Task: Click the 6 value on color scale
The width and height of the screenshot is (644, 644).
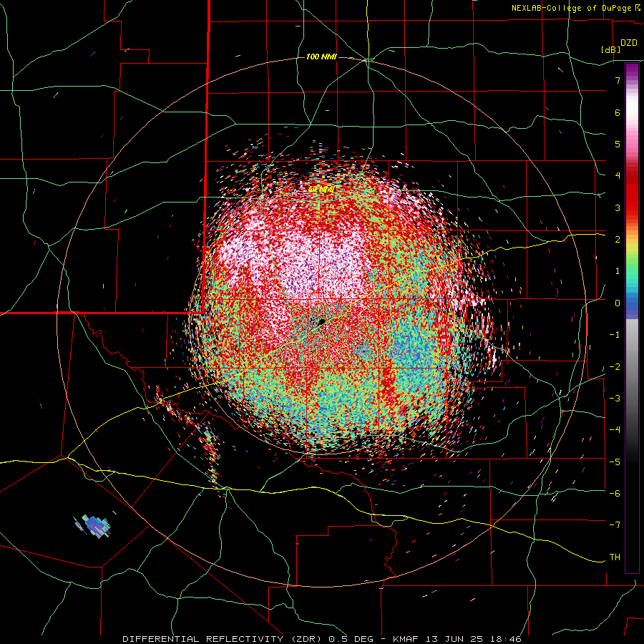Action: [x=618, y=112]
